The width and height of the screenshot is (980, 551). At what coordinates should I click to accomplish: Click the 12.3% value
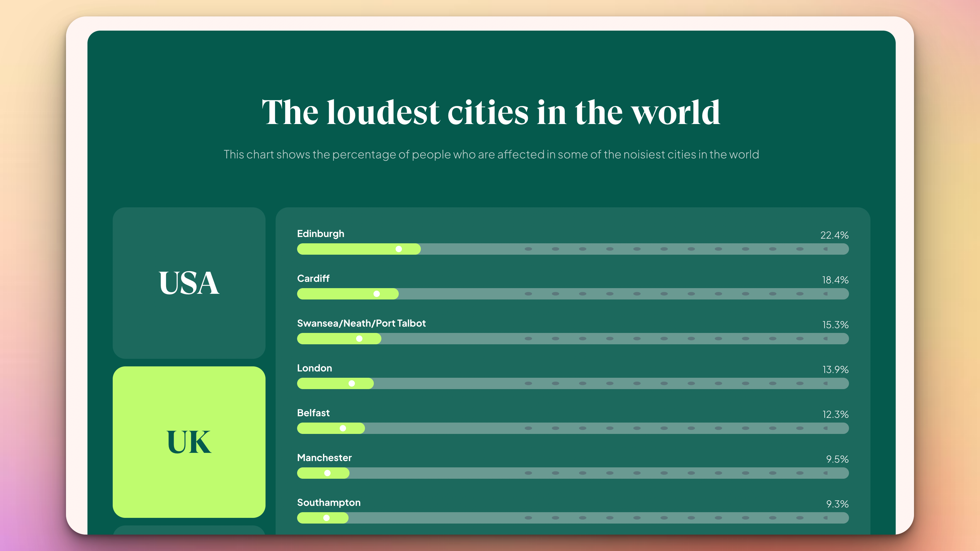point(835,414)
